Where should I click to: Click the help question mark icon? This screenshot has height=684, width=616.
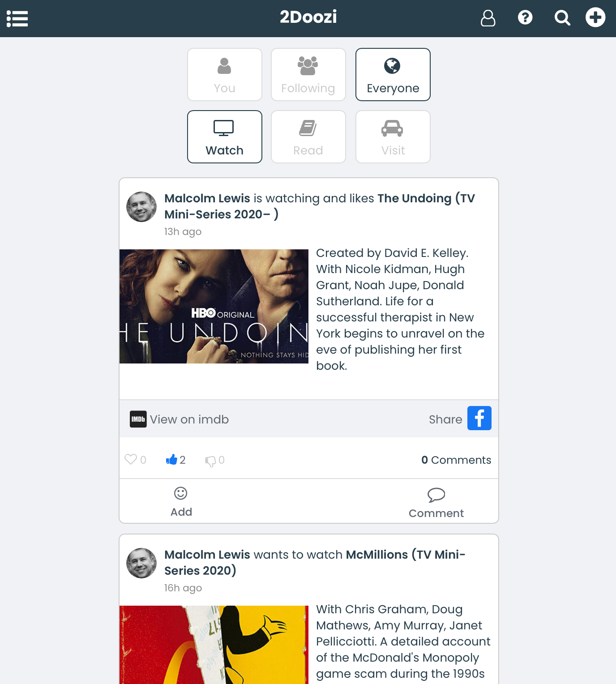pyautogui.click(x=525, y=17)
